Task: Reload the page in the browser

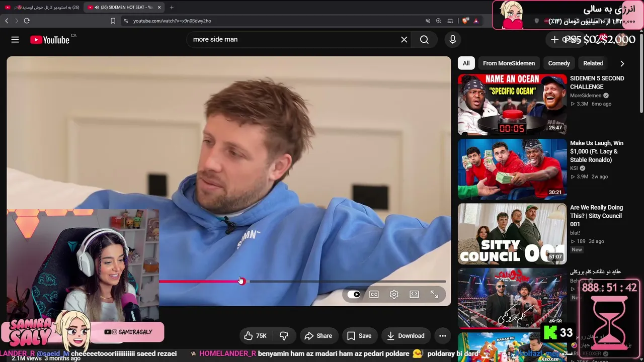Action: tap(27, 21)
